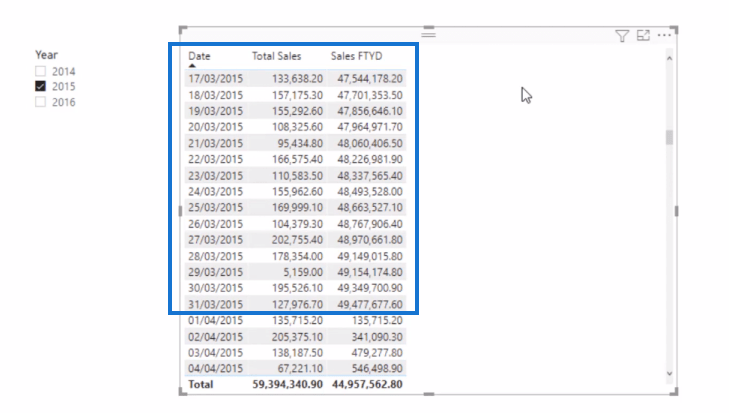Select the 01/04/2015 date cell
729x413 pixels.
pyautogui.click(x=215, y=320)
